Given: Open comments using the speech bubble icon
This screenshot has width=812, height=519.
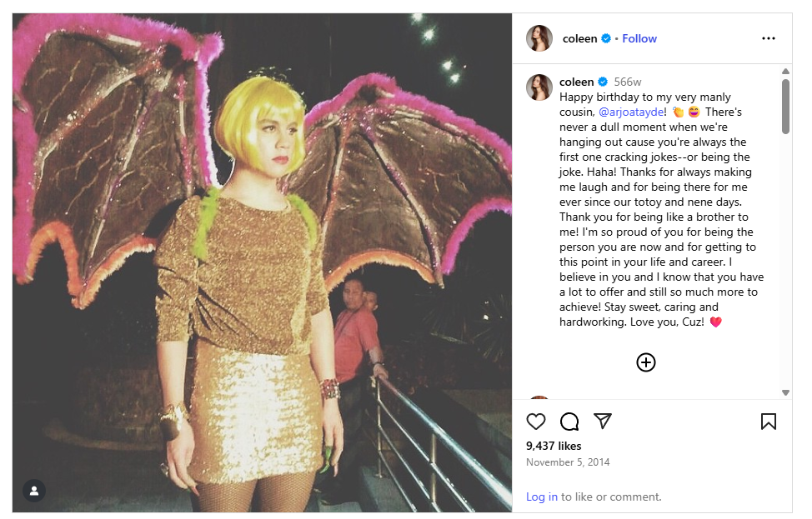Looking at the screenshot, I should coord(569,422).
